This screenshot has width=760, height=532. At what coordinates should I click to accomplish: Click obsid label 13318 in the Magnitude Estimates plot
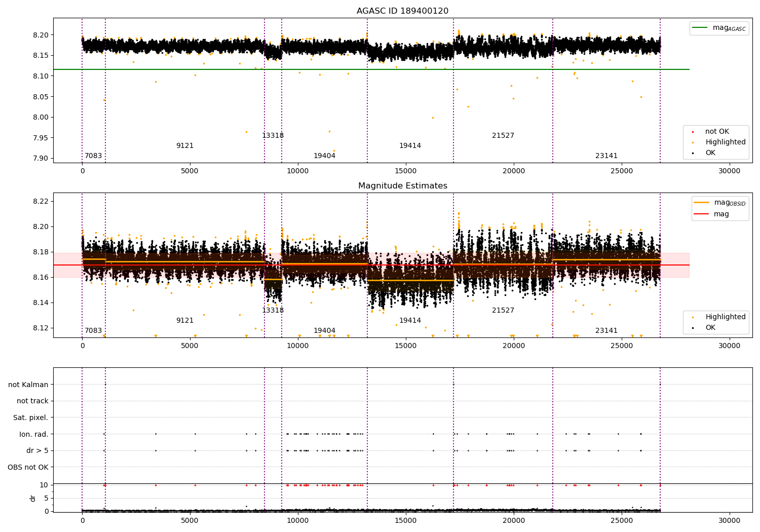[x=273, y=310]
